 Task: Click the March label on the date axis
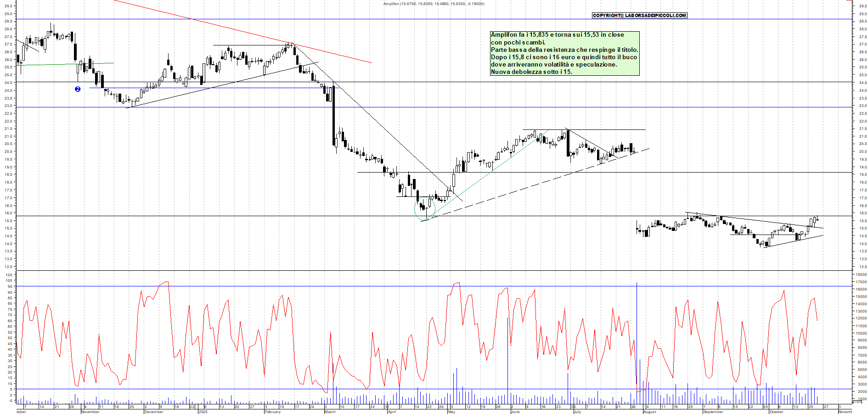point(330,412)
